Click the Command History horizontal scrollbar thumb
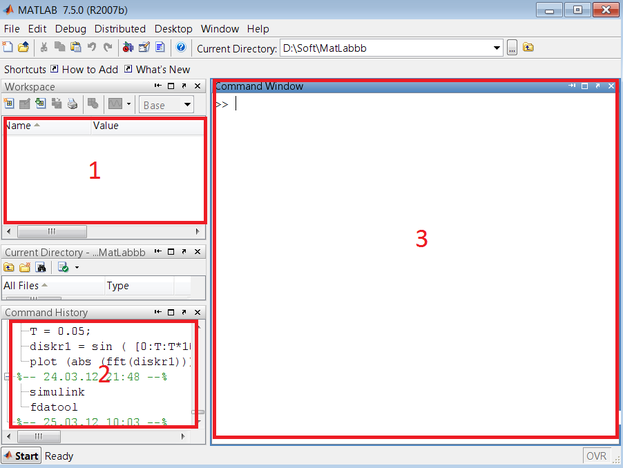The width and height of the screenshot is (623, 468). 39,436
